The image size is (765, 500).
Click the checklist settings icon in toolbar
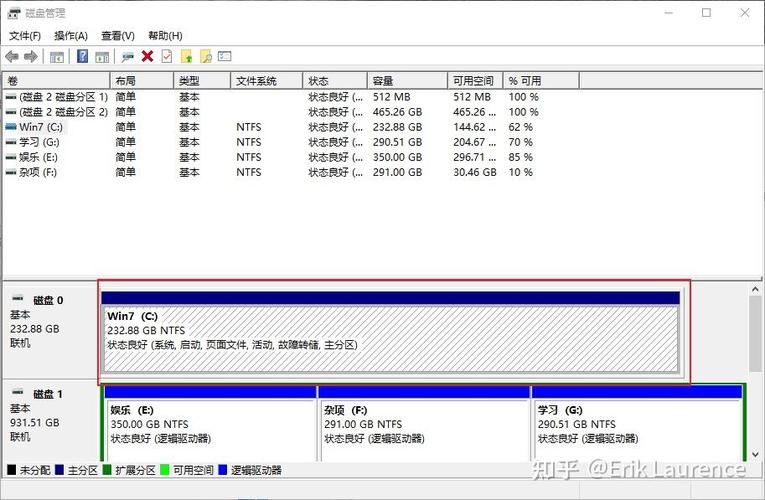click(224, 56)
